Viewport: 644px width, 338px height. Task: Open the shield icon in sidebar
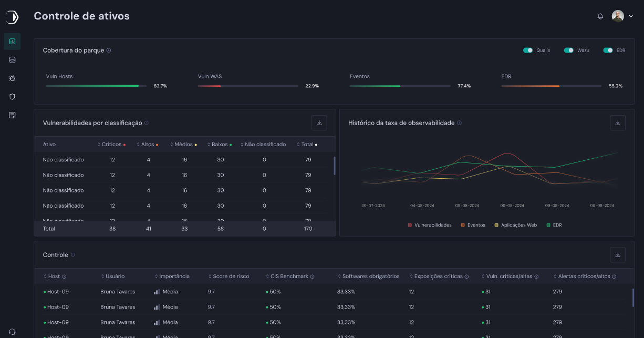[12, 97]
